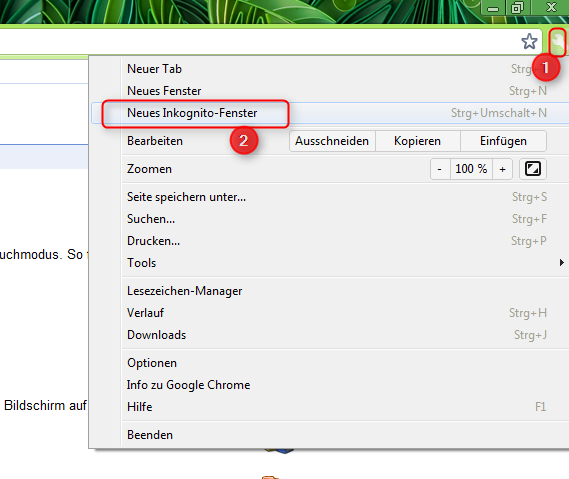Image resolution: width=569 pixels, height=479 pixels.
Task: Open Hilfe menu entry
Action: click(330, 407)
